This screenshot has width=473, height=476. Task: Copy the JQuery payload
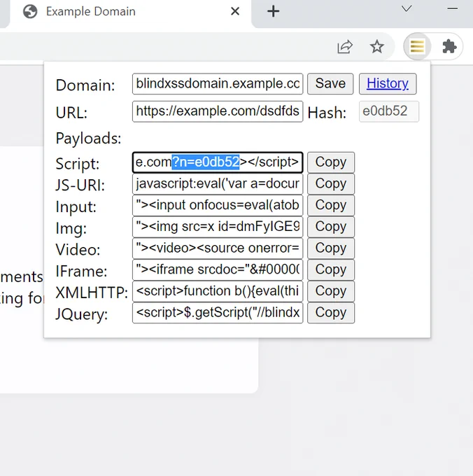pos(331,313)
